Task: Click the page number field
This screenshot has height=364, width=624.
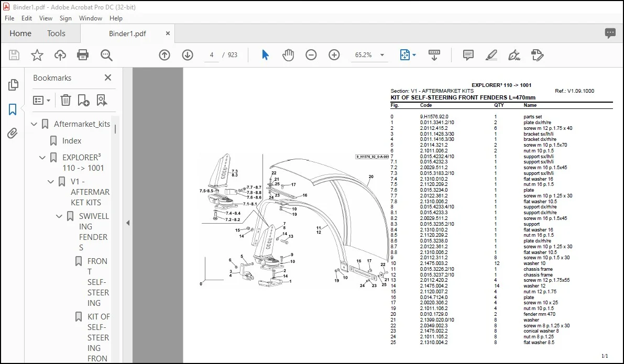Action: pyautogui.click(x=212, y=55)
